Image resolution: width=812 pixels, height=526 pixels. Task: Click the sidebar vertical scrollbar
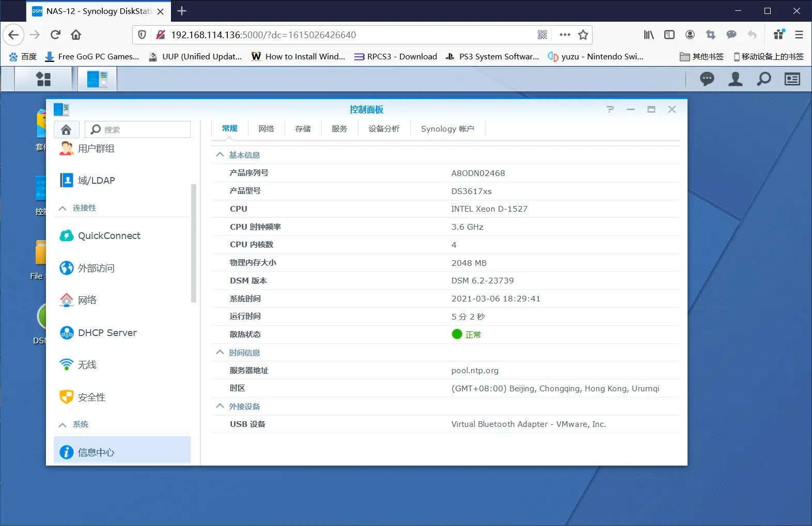click(194, 243)
